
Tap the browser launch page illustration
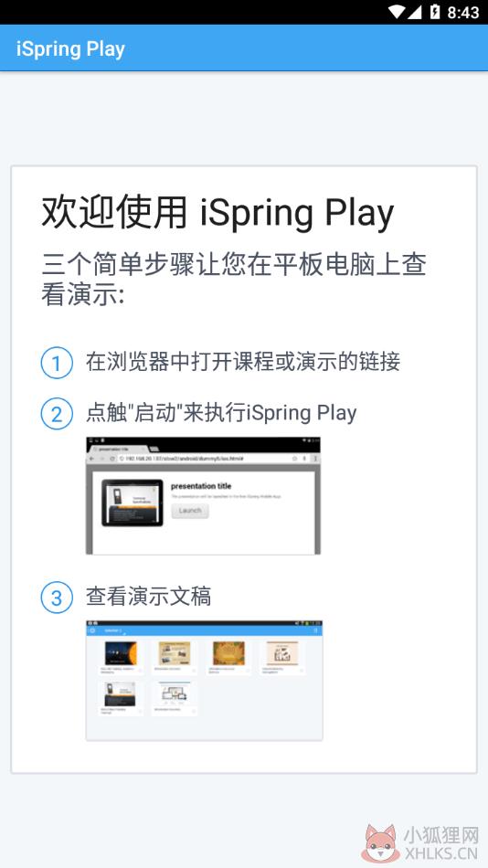pyautogui.click(x=203, y=495)
